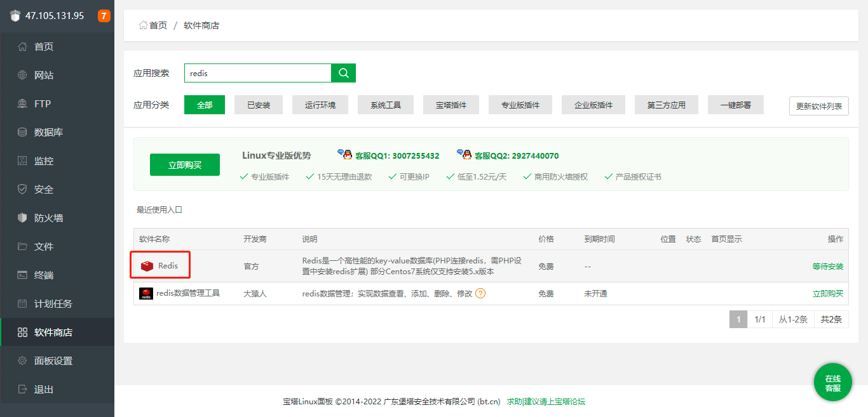Click the 计划任务 calendar sidebar icon
This screenshot has width=868, height=417.
(x=22, y=303)
